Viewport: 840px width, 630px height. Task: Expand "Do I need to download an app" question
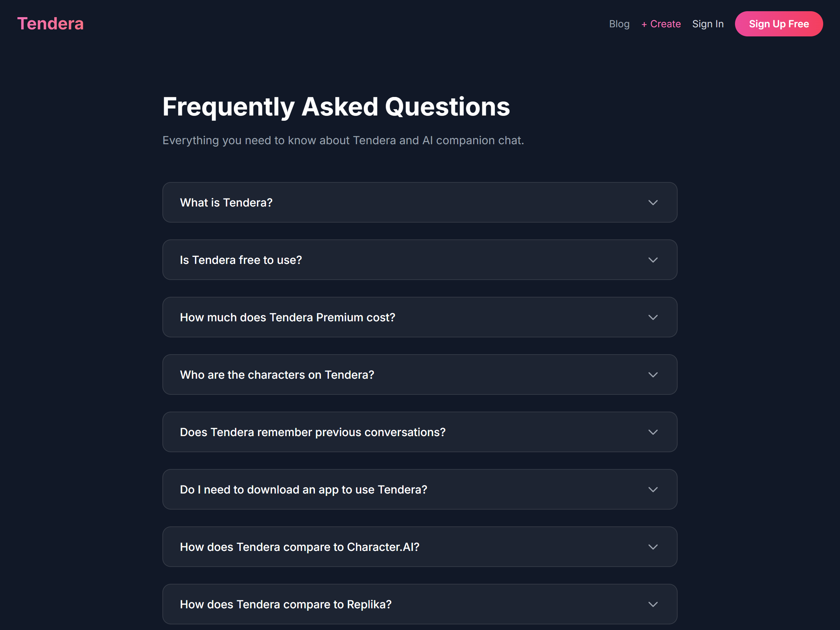[303, 490]
